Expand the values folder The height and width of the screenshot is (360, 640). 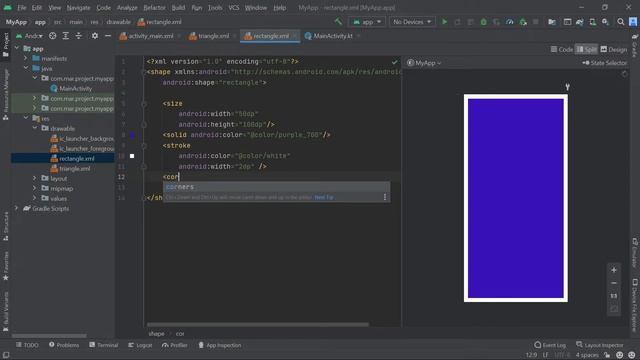[35, 198]
